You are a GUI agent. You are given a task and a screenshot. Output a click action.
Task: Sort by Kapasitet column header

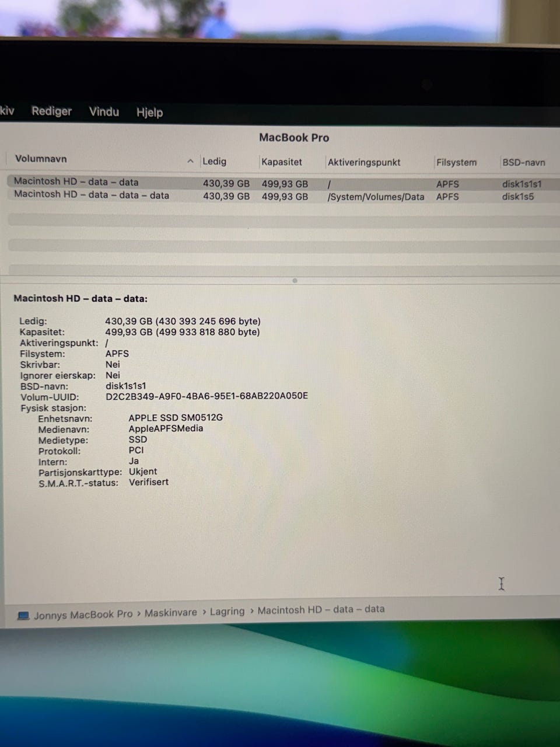coord(282,162)
